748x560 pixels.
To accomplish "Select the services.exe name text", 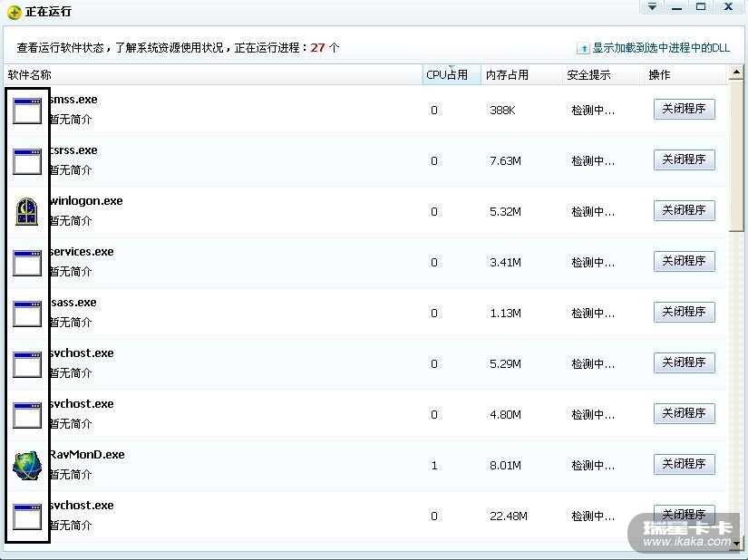I will tap(82, 252).
